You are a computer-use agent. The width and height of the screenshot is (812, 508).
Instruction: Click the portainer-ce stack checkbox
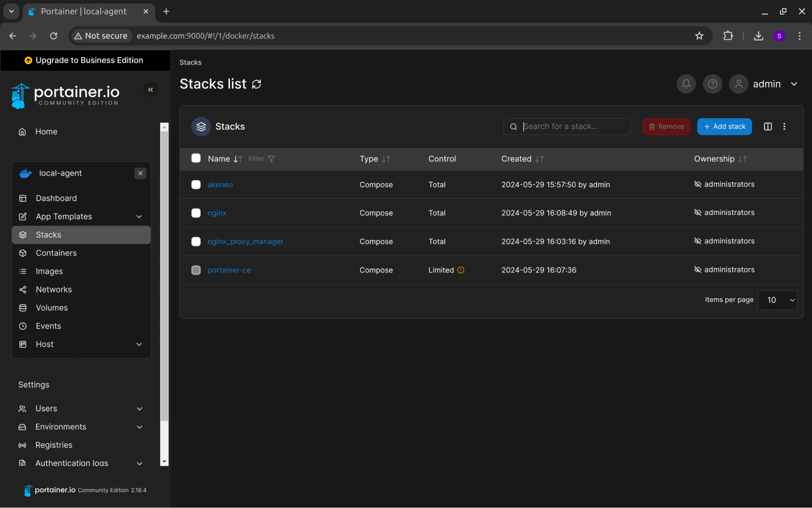coord(196,270)
